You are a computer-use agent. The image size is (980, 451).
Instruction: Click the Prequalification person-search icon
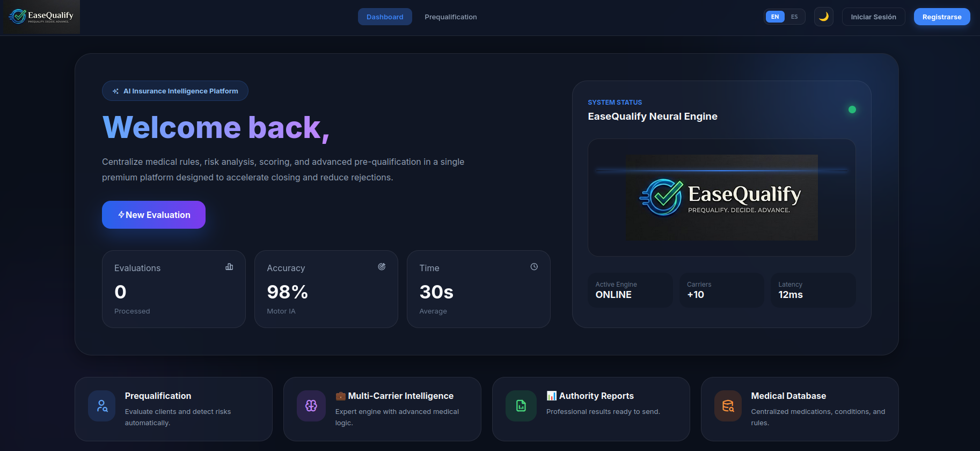click(102, 406)
